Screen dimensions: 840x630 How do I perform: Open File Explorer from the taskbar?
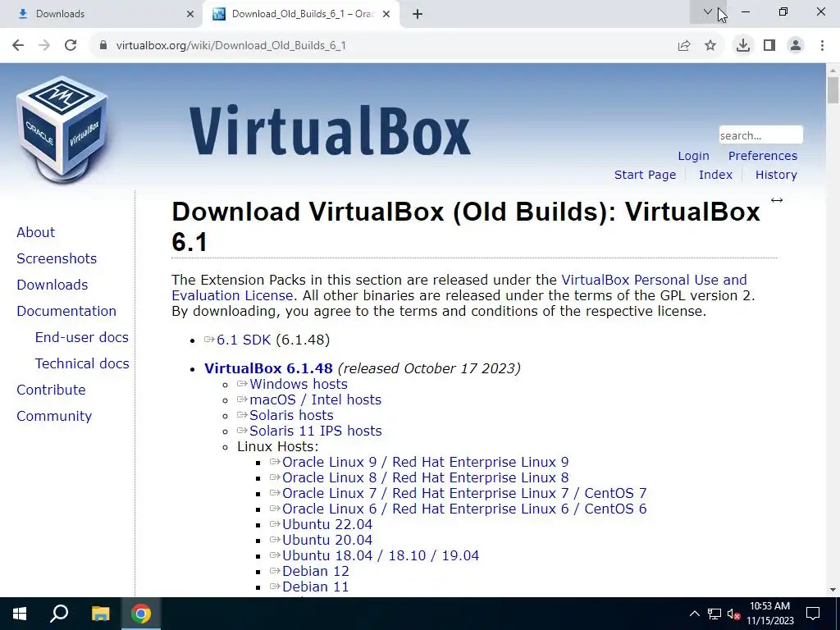pos(100,614)
